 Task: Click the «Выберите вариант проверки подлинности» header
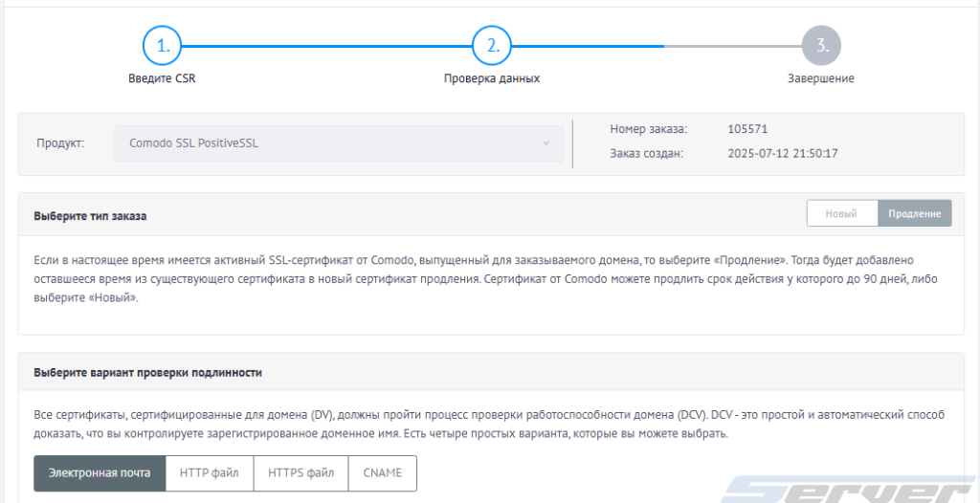tap(147, 372)
